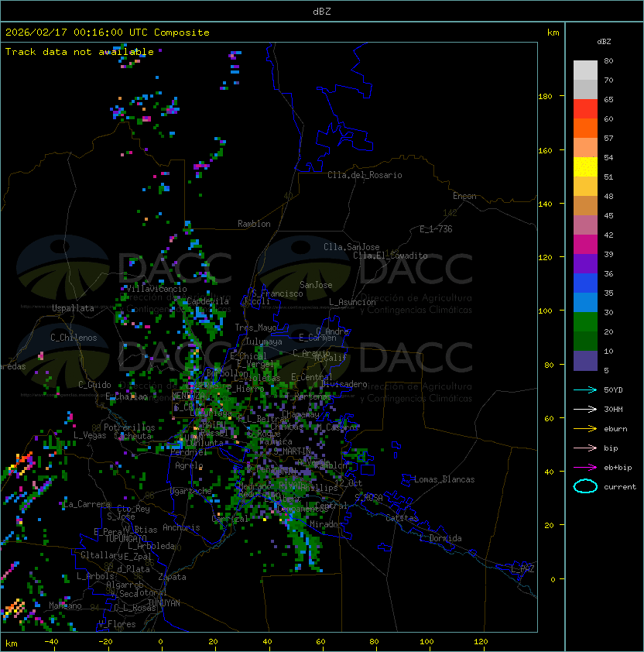Screen dimensions: 644x652
Task: Click the V_Flores place label
Action: tap(117, 625)
